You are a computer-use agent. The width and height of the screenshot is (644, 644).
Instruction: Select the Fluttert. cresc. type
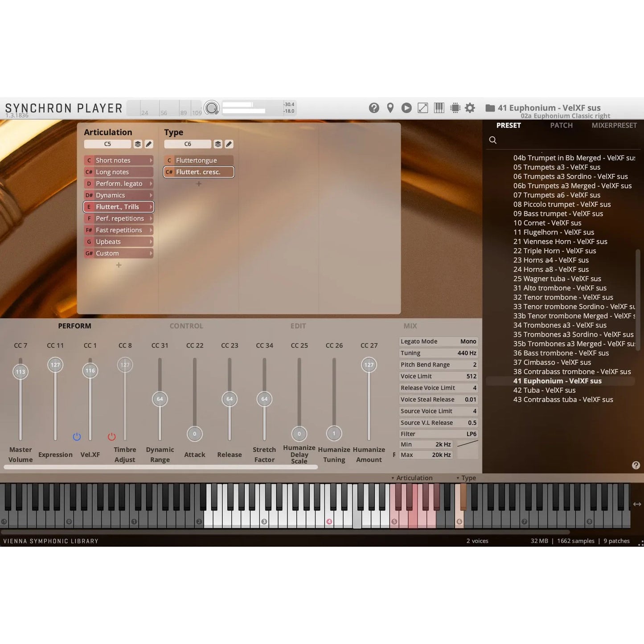click(198, 172)
